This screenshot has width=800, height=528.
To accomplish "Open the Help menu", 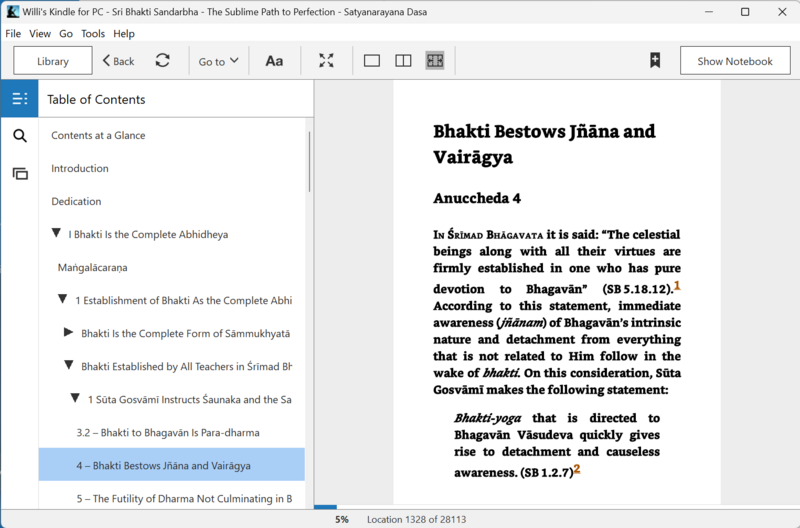I will 124,34.
